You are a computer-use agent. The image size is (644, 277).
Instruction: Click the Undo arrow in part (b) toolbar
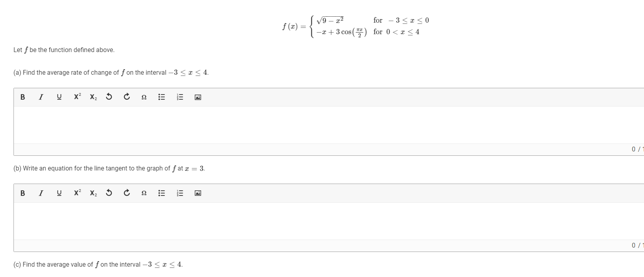109,193
